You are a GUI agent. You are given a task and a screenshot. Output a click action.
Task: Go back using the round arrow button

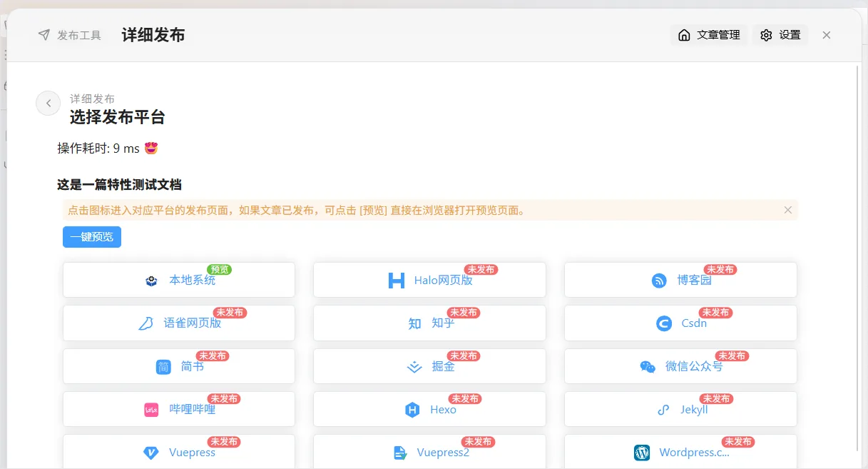pyautogui.click(x=48, y=104)
